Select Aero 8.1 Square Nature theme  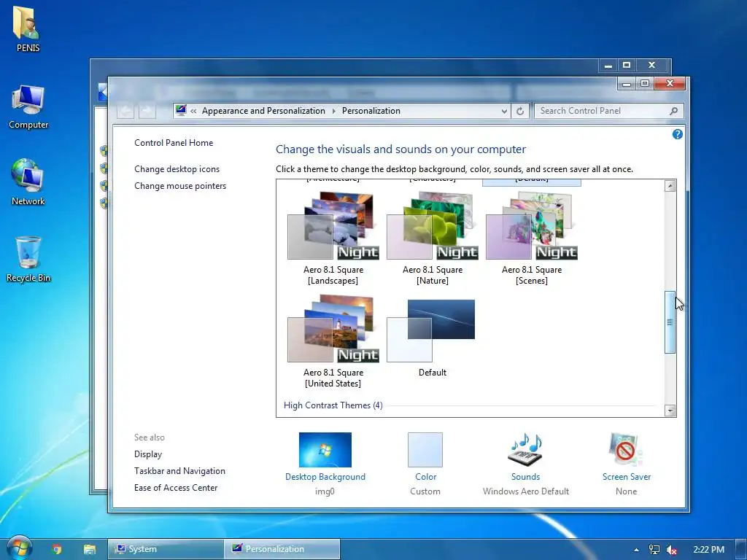tap(432, 238)
